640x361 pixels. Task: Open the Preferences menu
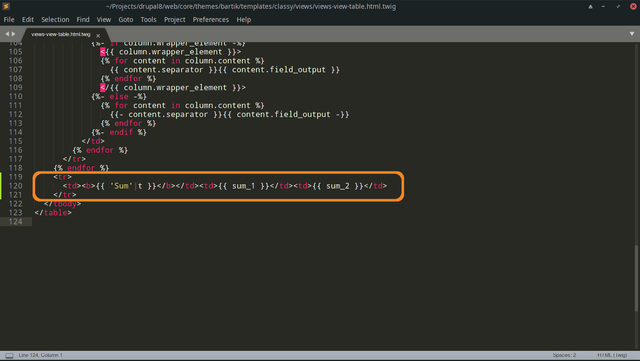(211, 20)
